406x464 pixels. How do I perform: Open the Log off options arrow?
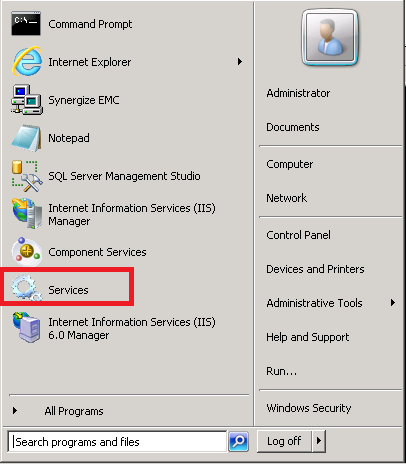click(x=319, y=441)
